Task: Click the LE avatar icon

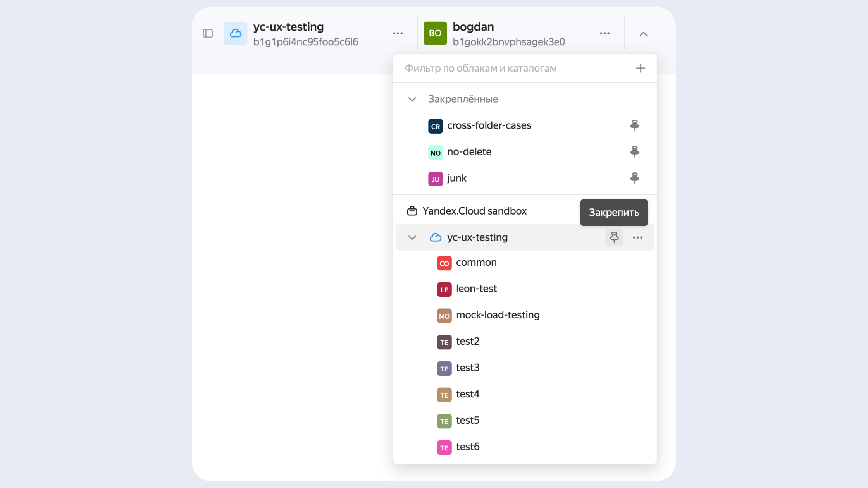Action: (444, 290)
